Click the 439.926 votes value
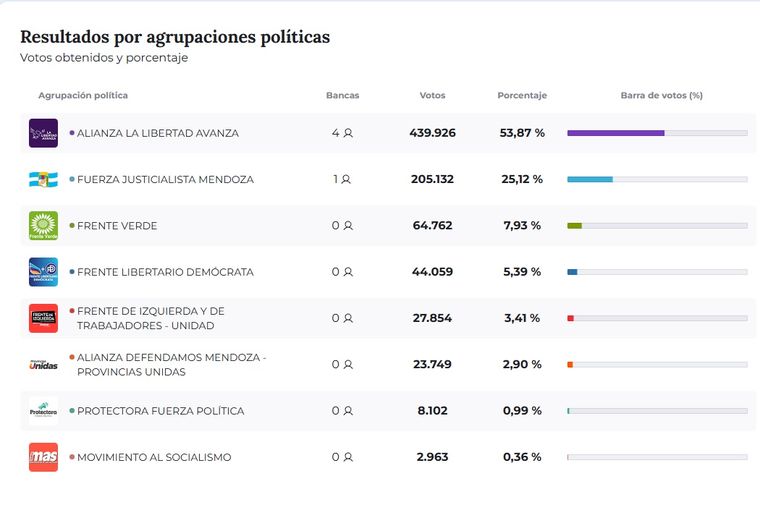Image resolution: width=760 pixels, height=518 pixels. tap(432, 133)
